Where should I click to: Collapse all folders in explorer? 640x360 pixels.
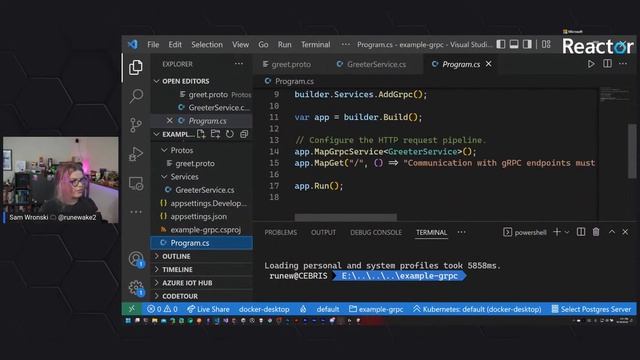click(244, 134)
